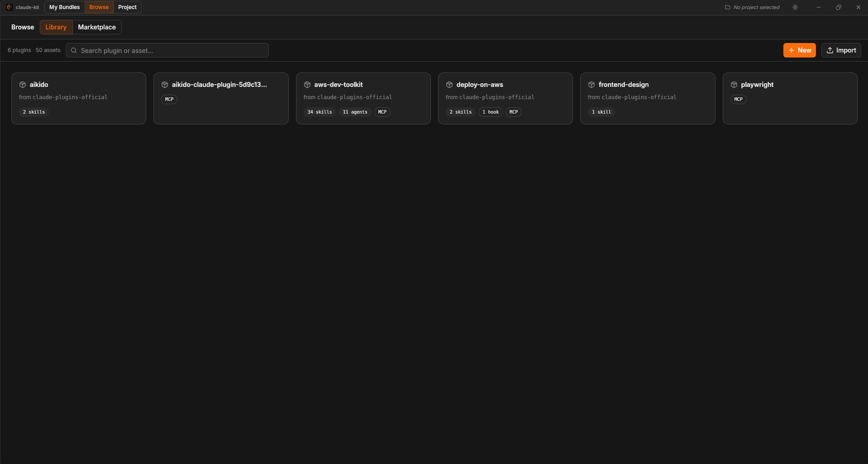Viewport: 868px width, 464px height.
Task: Click the claude-kit app logo icon
Action: tap(9, 7)
